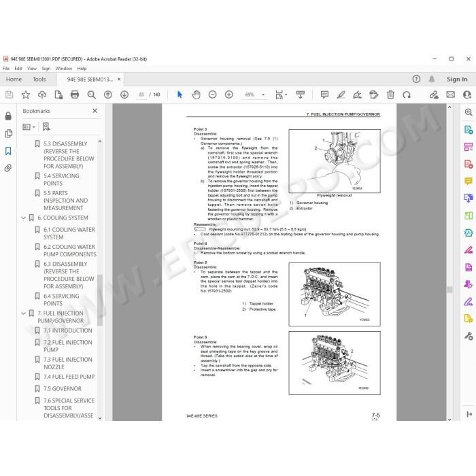Image resolution: width=476 pixels, height=476 pixels.
Task: Open the Bookmarks panel icon in sidebar
Action: click(8, 151)
